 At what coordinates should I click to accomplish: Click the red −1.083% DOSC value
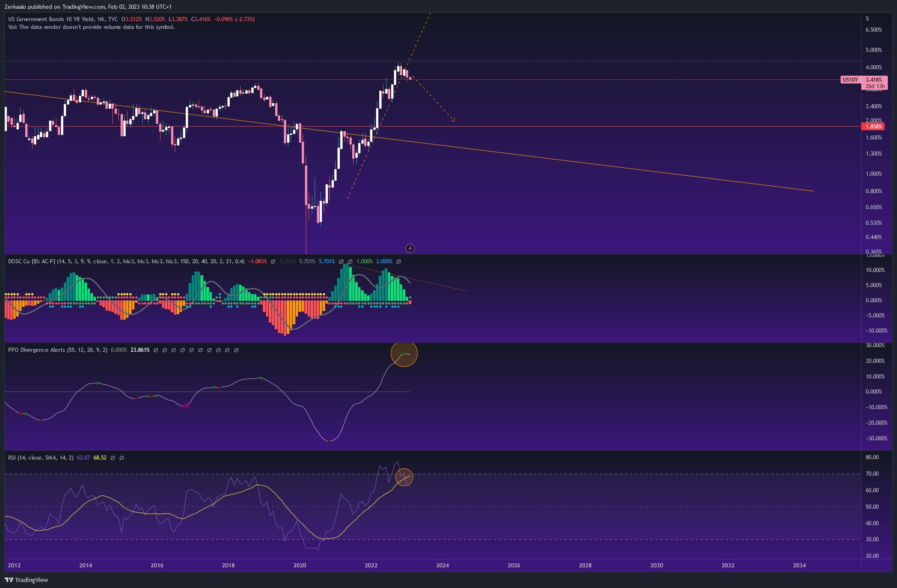pos(257,261)
